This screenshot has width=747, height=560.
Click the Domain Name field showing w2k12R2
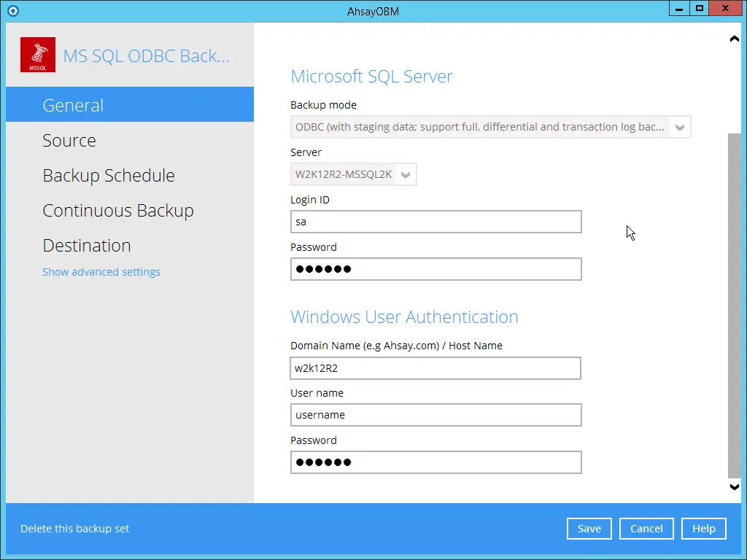[436, 368]
